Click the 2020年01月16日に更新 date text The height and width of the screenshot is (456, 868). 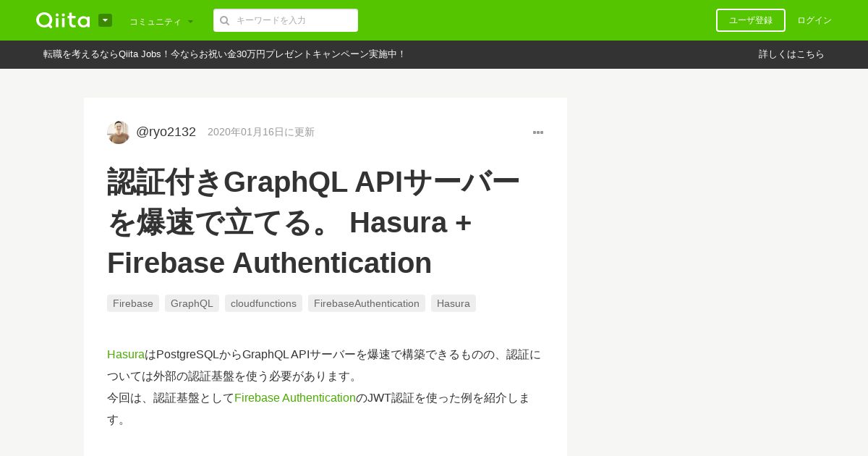point(261,132)
